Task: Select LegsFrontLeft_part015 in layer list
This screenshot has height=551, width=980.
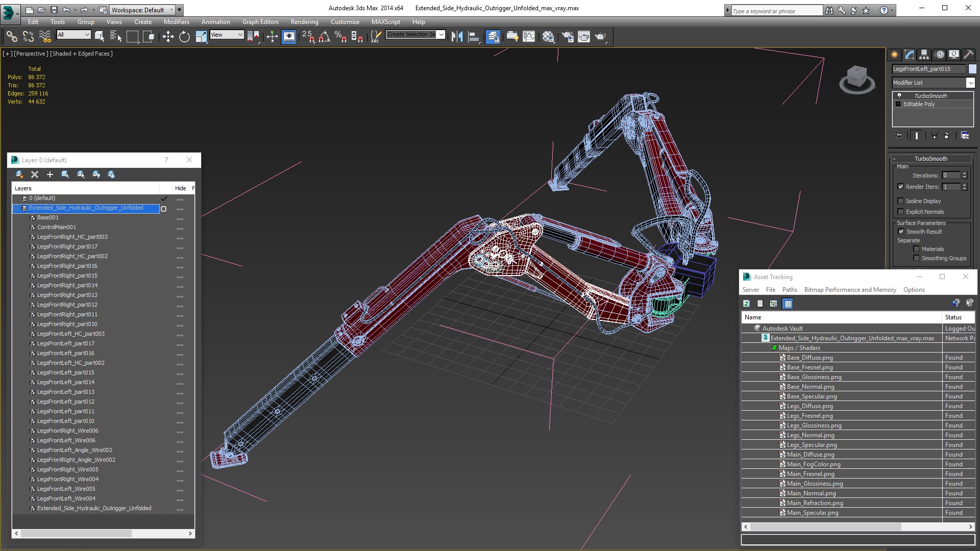Action: (x=65, y=372)
